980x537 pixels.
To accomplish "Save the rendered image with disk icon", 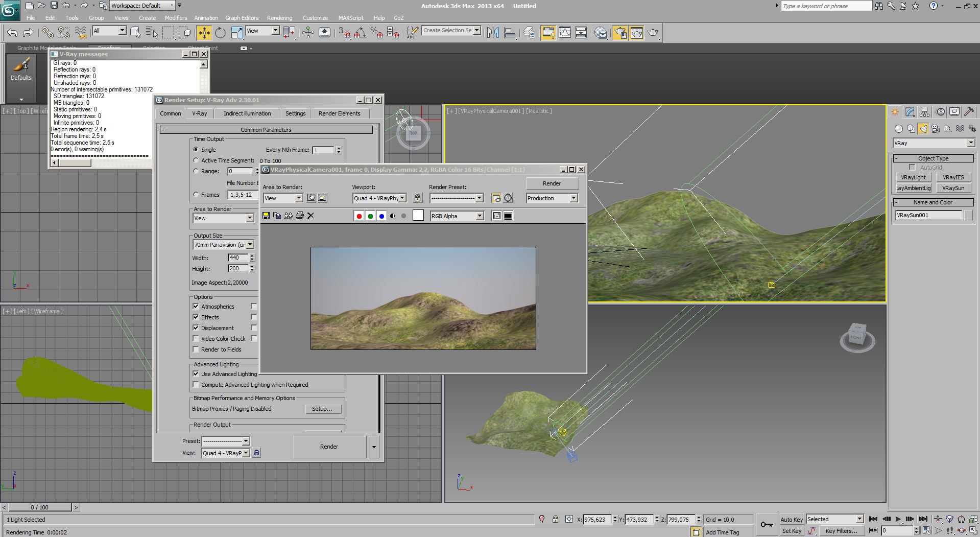I will click(266, 216).
